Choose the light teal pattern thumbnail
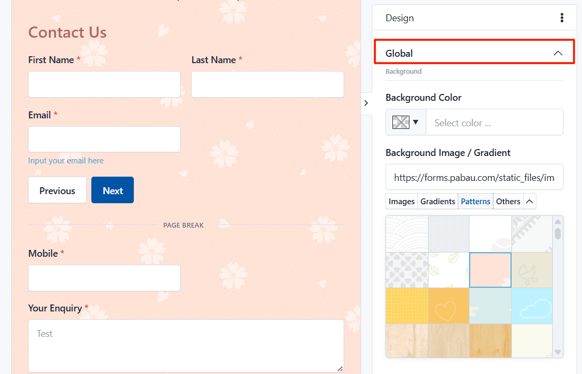 tap(490, 306)
